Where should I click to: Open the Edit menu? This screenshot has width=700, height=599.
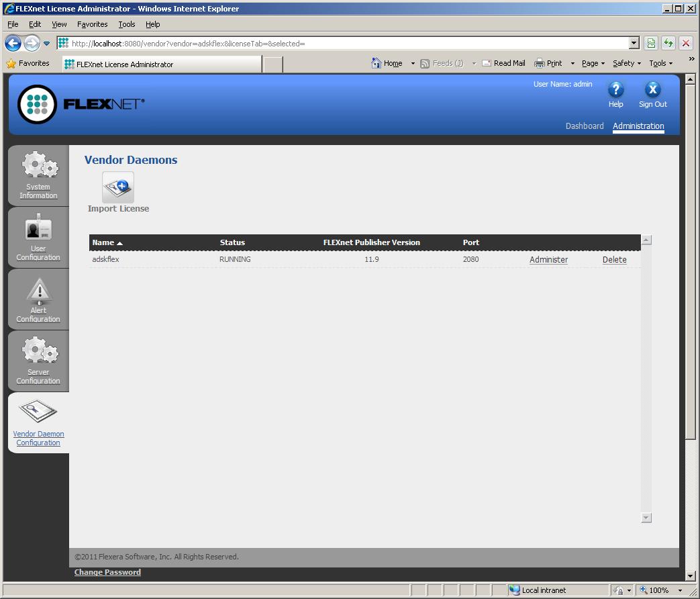(x=35, y=24)
